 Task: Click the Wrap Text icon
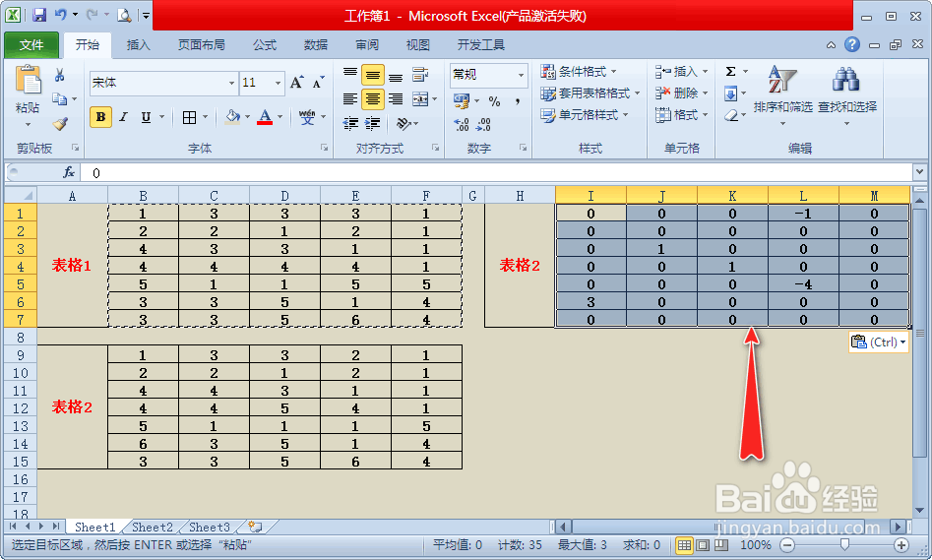420,75
